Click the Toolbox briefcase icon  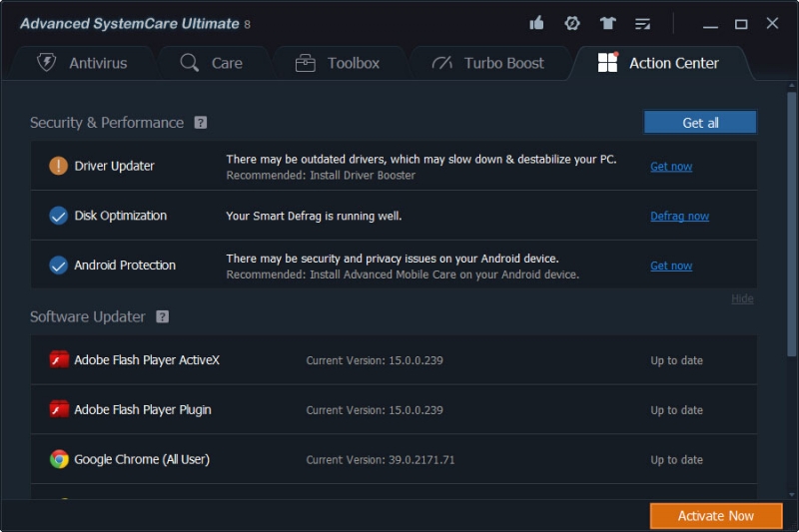[306, 63]
